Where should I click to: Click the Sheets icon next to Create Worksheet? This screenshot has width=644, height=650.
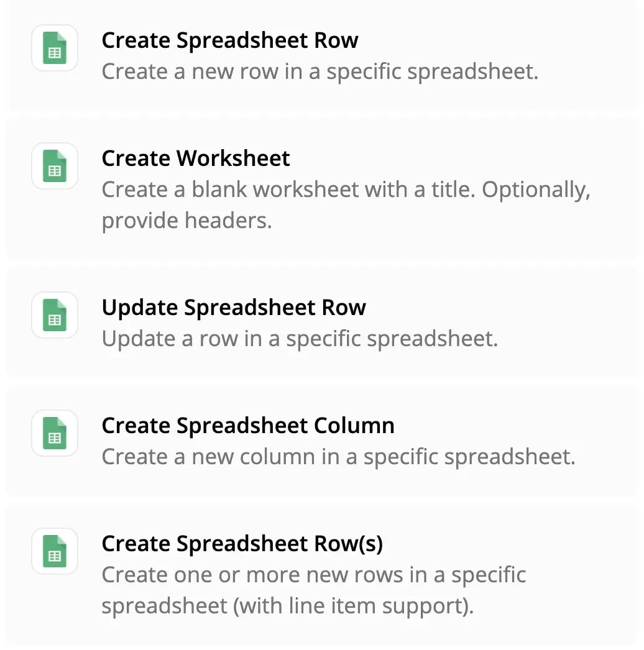[x=55, y=166]
